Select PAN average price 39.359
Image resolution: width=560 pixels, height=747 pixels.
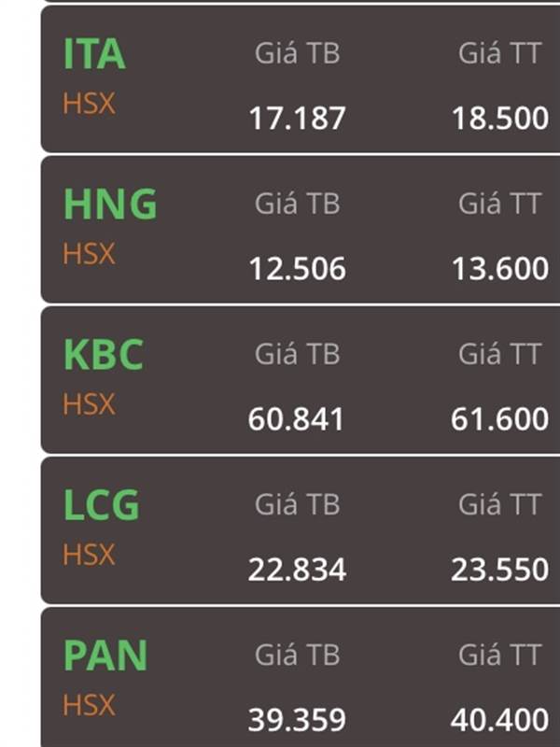pyautogui.click(x=297, y=720)
